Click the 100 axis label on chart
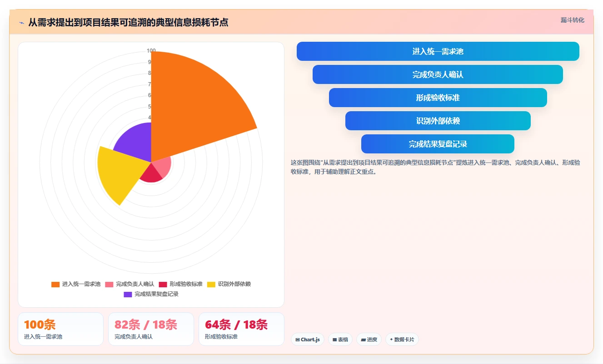The image size is (603, 364). pos(151,51)
